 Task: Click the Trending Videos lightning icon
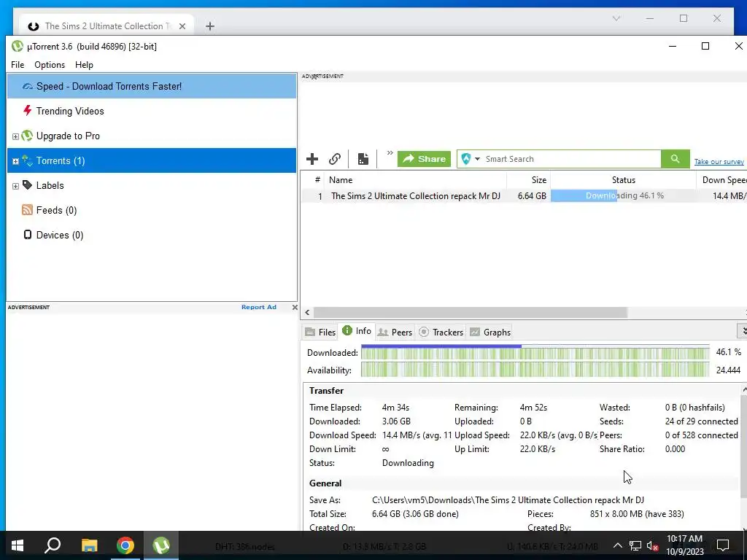click(x=27, y=111)
